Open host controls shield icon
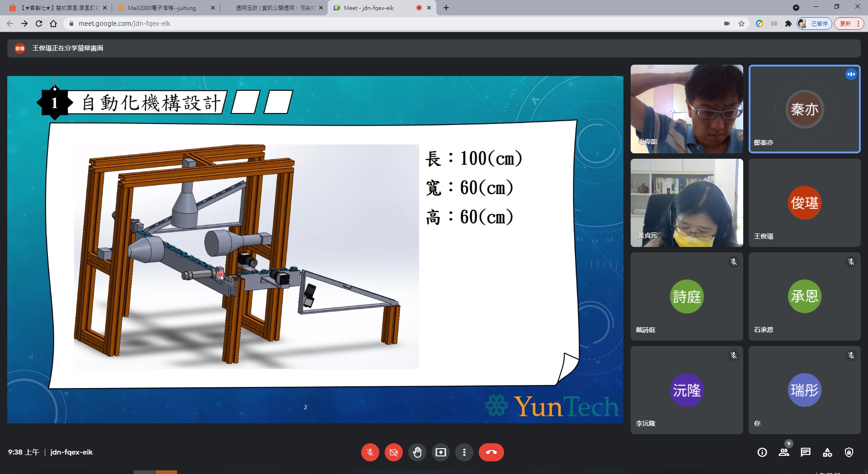This screenshot has height=474, width=868. click(x=849, y=452)
